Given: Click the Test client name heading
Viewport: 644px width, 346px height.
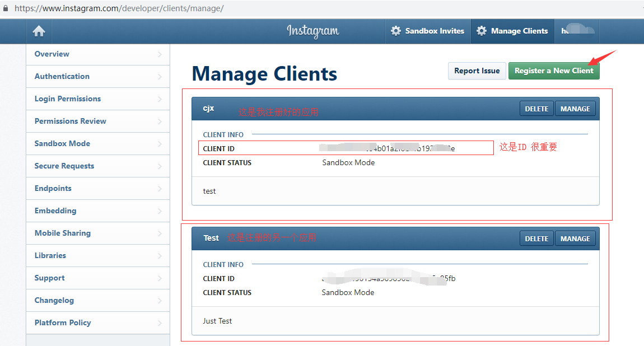Looking at the screenshot, I should pyautogui.click(x=211, y=238).
